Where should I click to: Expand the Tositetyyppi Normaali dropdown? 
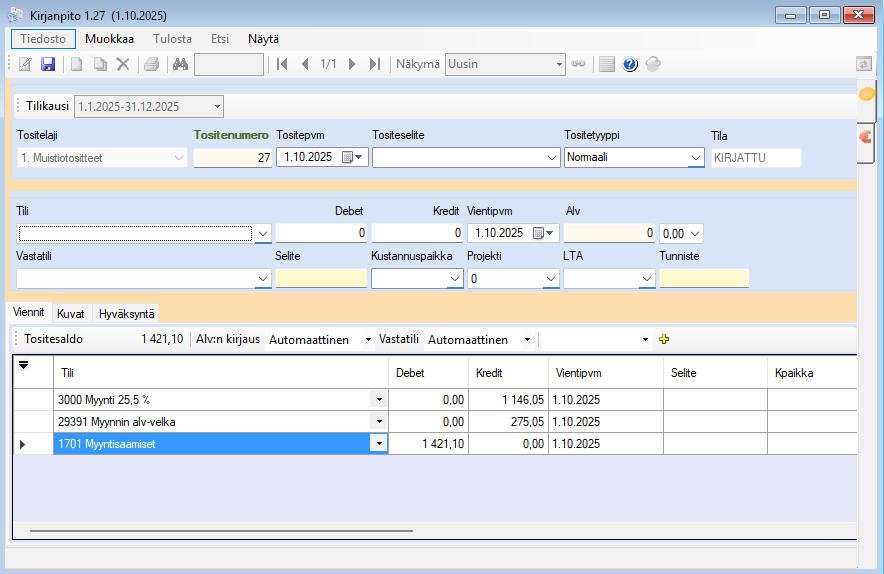[x=696, y=157]
